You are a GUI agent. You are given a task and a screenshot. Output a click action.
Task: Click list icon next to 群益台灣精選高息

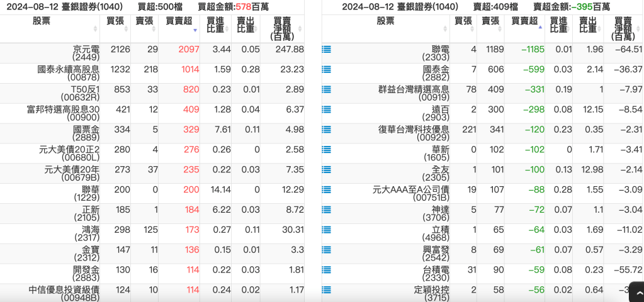326,89
